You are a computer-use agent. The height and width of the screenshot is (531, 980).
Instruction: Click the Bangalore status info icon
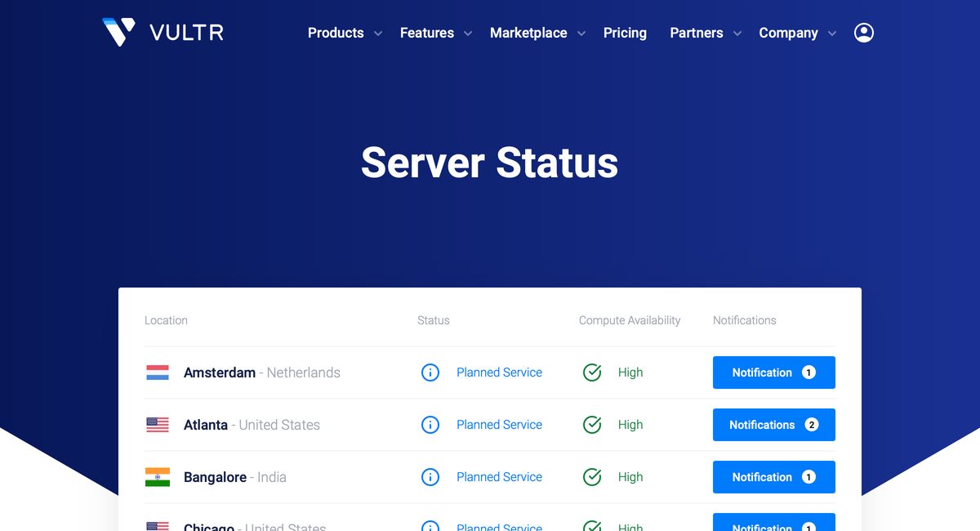430,477
